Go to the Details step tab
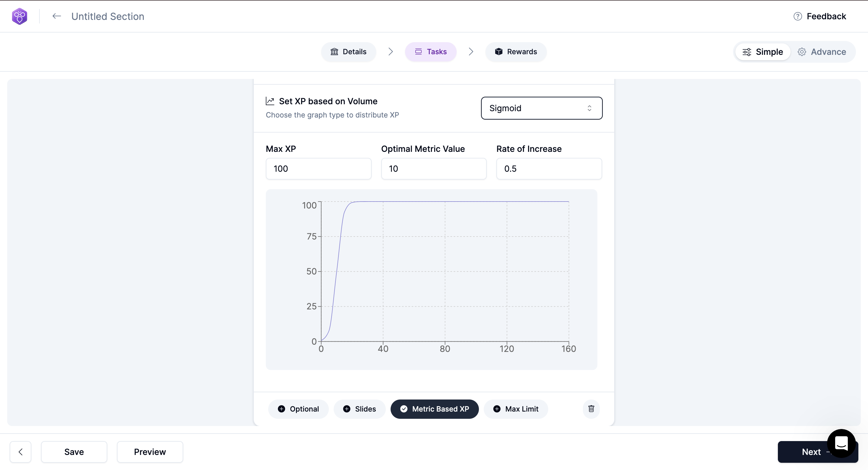 point(348,52)
